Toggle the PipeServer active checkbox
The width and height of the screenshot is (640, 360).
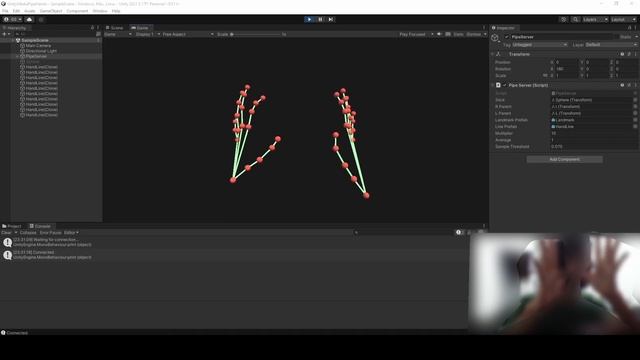tap(507, 37)
